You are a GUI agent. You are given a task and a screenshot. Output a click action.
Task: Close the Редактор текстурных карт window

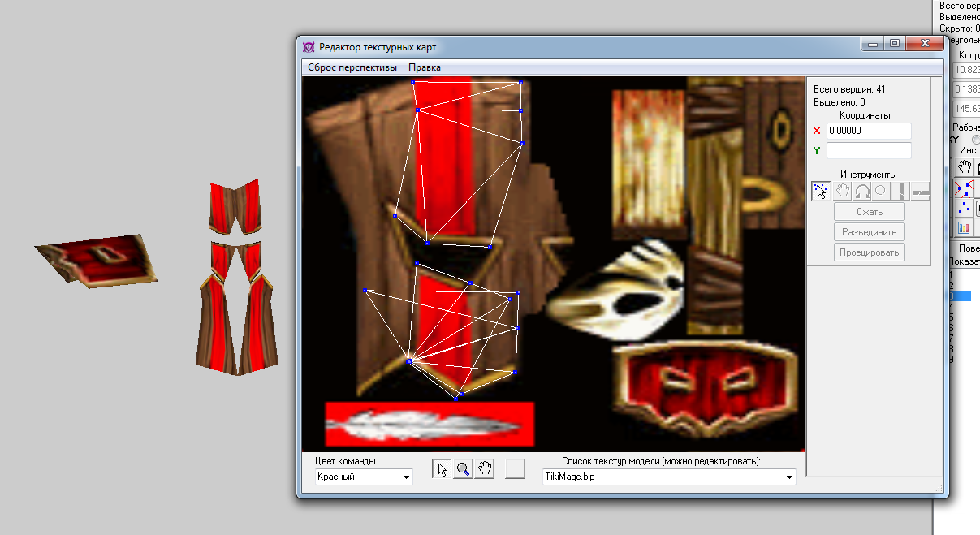924,44
